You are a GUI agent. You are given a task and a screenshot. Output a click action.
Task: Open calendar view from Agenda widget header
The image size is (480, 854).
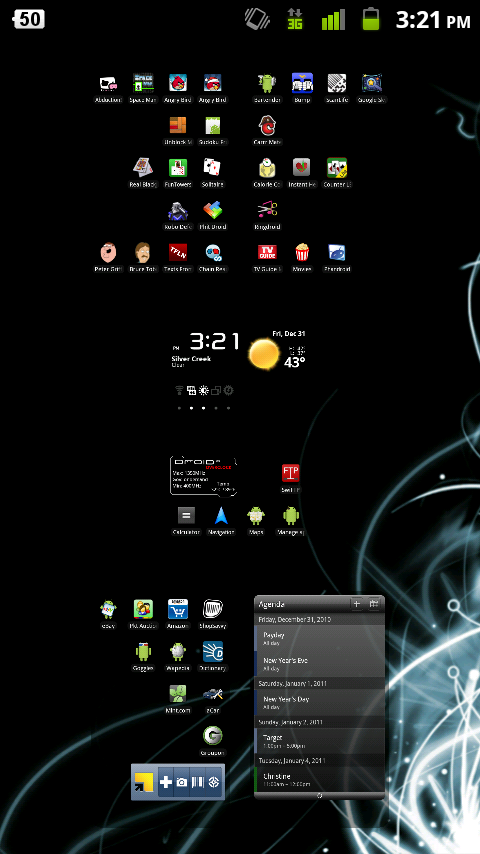[374, 603]
